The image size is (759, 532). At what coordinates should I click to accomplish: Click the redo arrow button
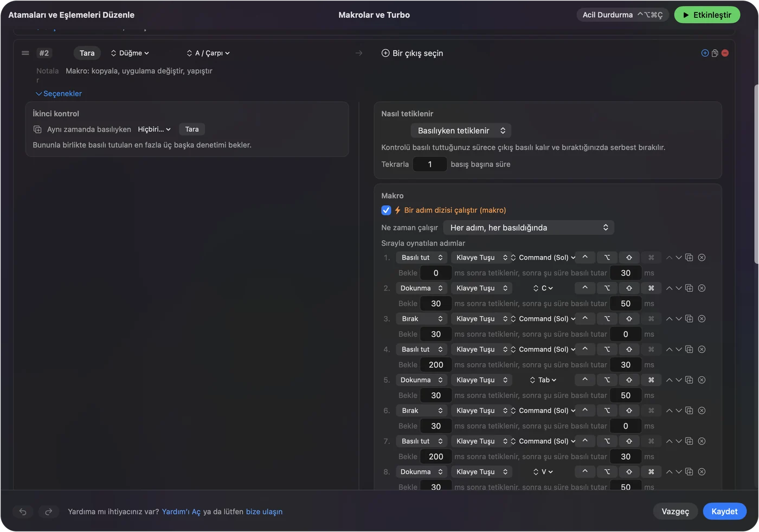48,511
